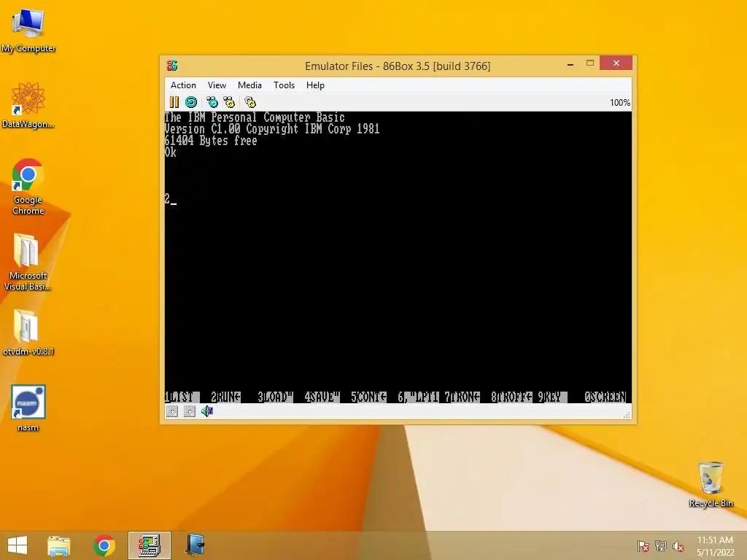Open the View menu
Screen dimensions: 747x560
(x=217, y=85)
